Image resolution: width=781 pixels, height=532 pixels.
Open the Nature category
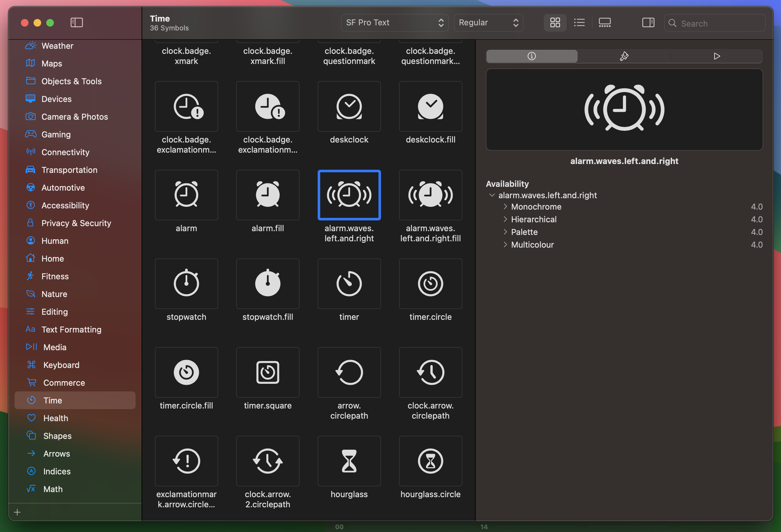pyautogui.click(x=75, y=294)
